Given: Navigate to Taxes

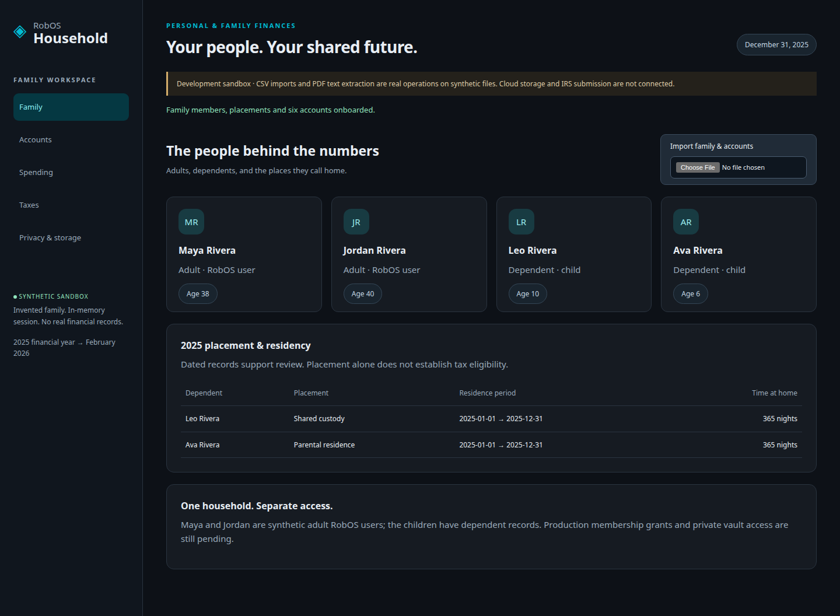Looking at the screenshot, I should pos(71,205).
